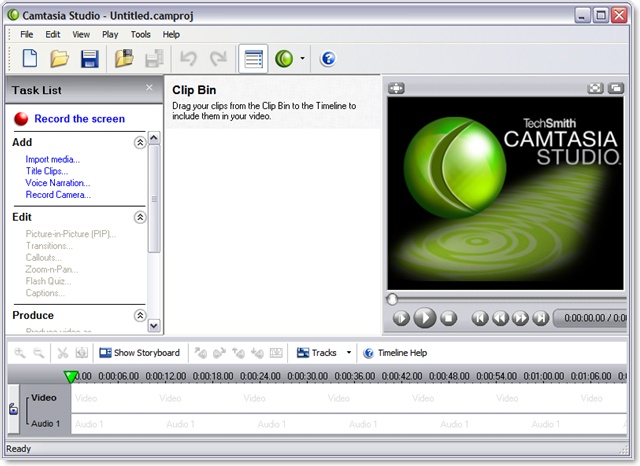640x466 pixels.
Task: Click the replace-with-silence icon before Tracks
Action: click(x=276, y=353)
